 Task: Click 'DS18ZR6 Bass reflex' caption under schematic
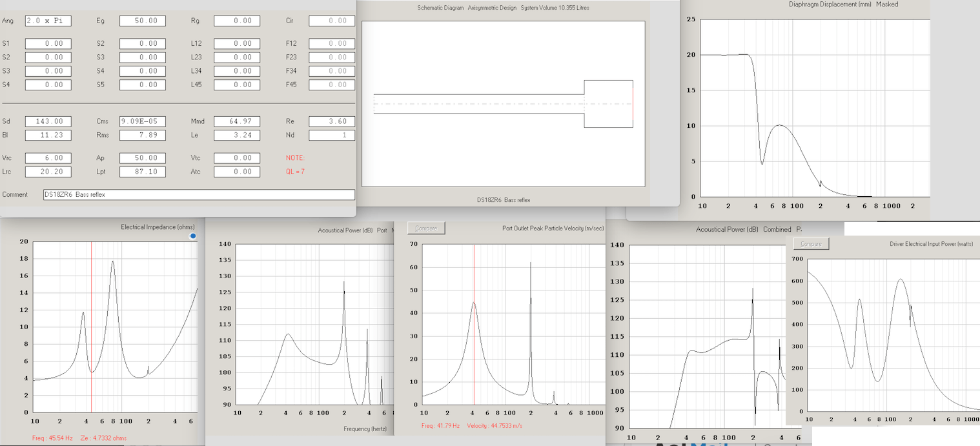pos(503,200)
